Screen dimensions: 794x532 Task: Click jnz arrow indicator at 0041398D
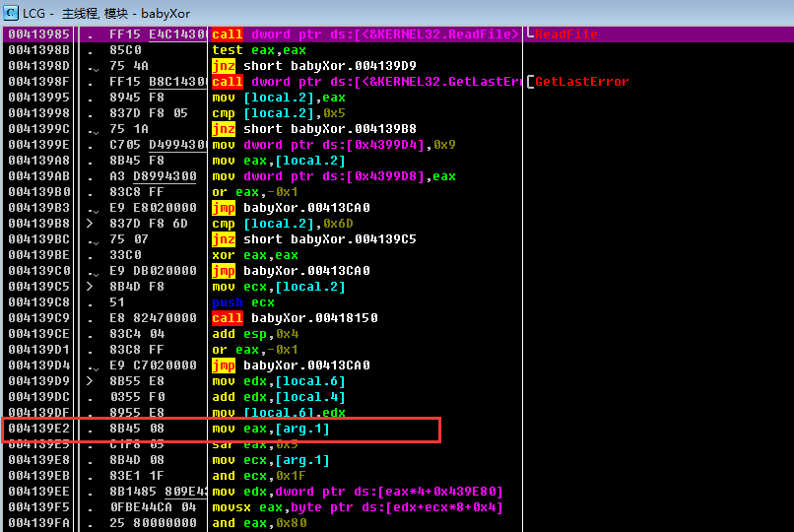click(93, 66)
